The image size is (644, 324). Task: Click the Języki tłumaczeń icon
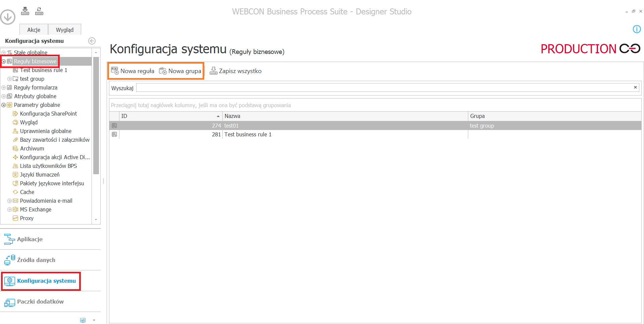[15, 175]
